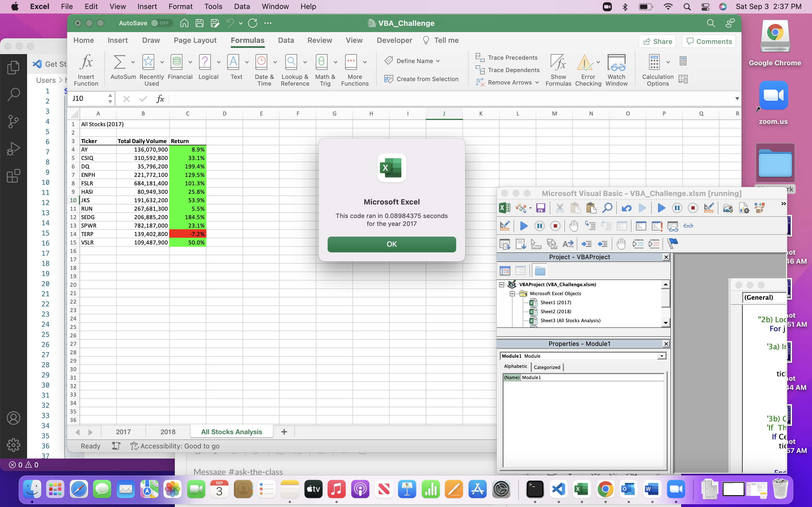Open the Error Checking dropdown arrow
Screen dimensions: 812x507
coord(599,62)
